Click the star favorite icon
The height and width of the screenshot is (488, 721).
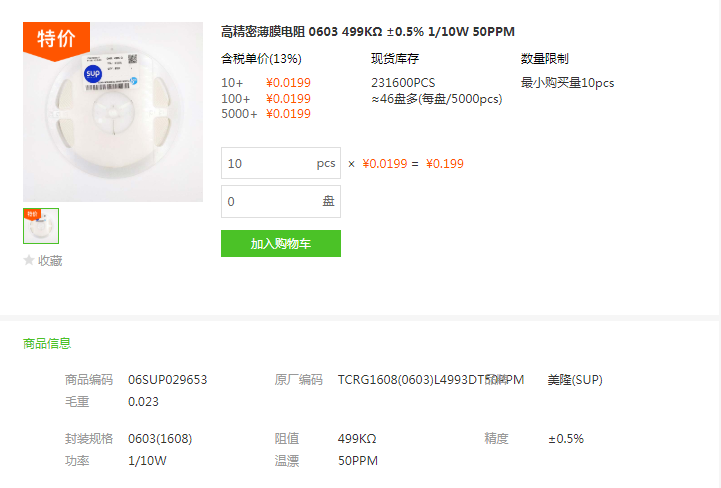tap(29, 260)
